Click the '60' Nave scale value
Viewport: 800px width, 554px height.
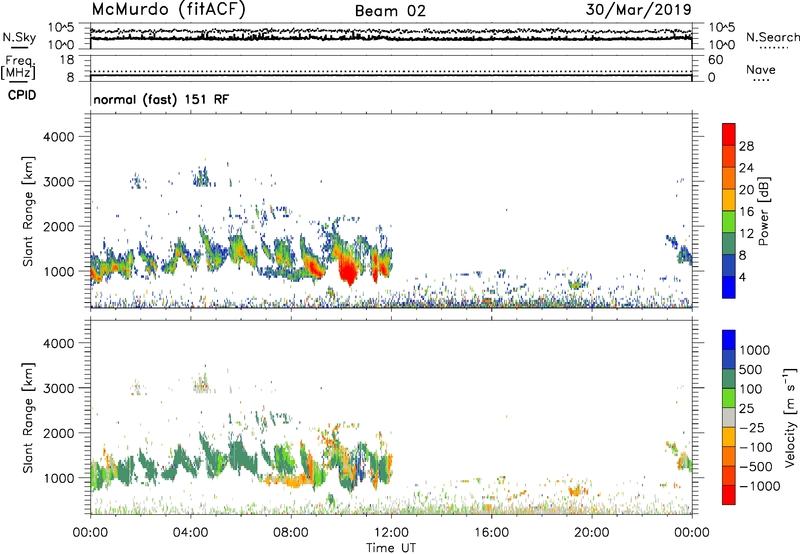pyautogui.click(x=715, y=60)
